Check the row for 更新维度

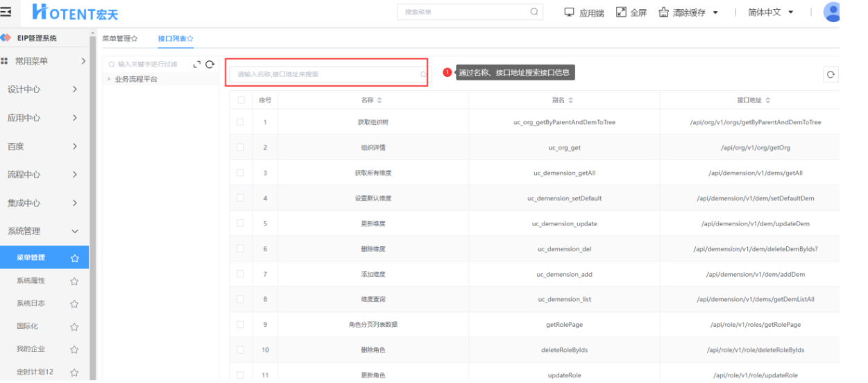click(x=241, y=223)
